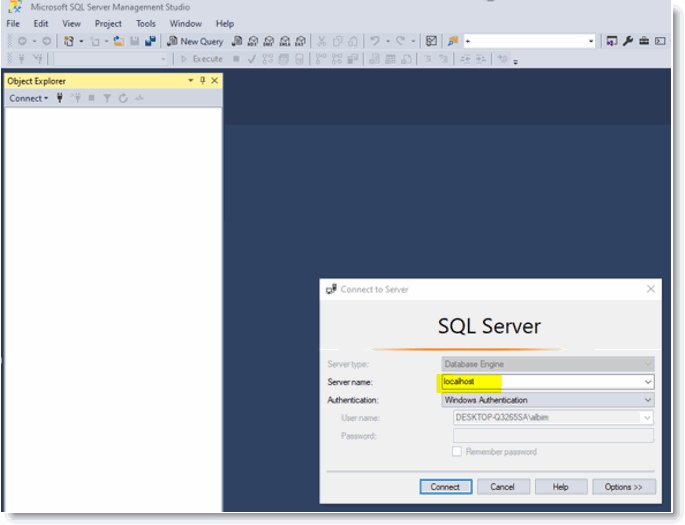The width and height of the screenshot is (685, 525).
Task: Open the Find combo box dropdown arrow
Action: (591, 41)
